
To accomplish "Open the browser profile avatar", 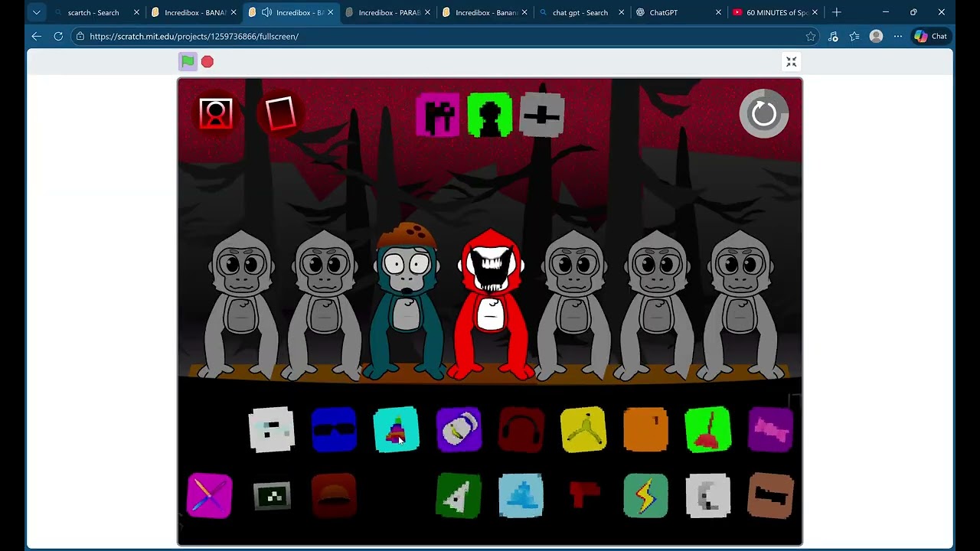I will (x=877, y=36).
